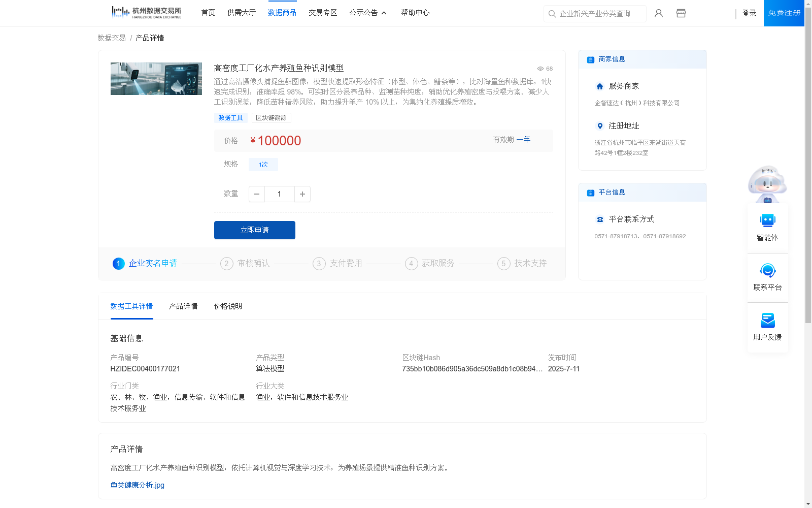Click the 免费注册 button
Image resolution: width=812 pixels, height=508 pixels.
(784, 13)
